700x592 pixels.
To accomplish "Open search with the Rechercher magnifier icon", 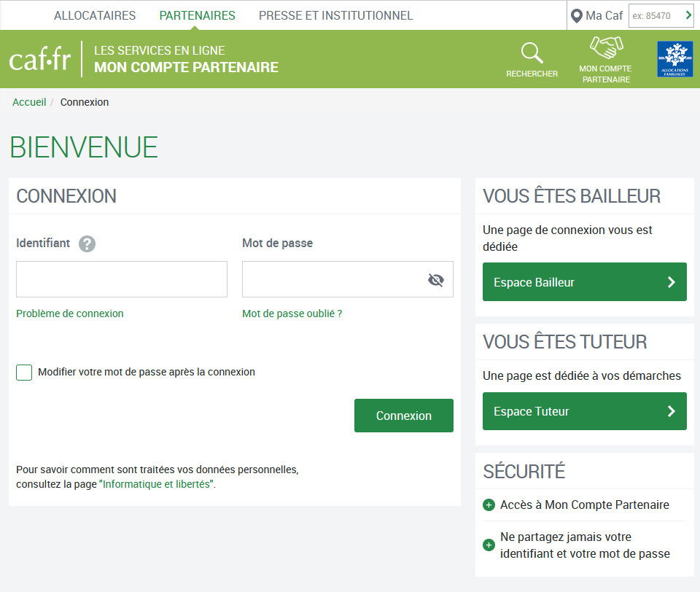I will pos(532,55).
